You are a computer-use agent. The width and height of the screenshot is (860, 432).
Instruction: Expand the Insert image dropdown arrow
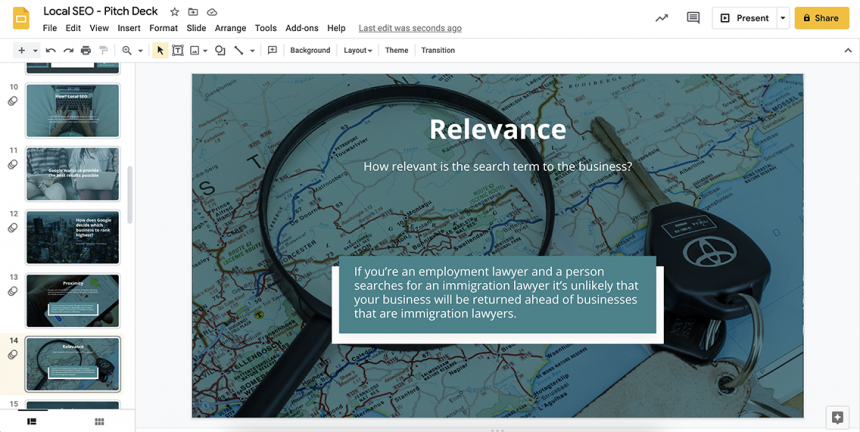tap(205, 50)
